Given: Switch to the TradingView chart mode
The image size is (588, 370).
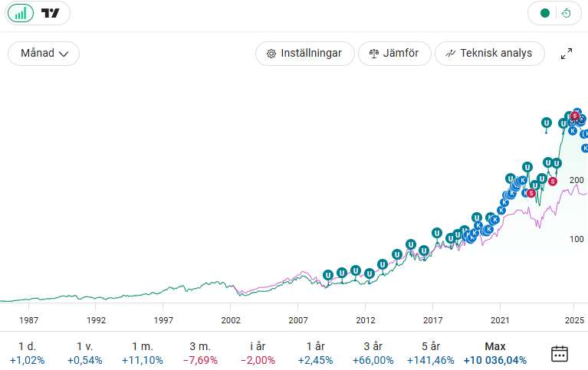Looking at the screenshot, I should pos(51,13).
